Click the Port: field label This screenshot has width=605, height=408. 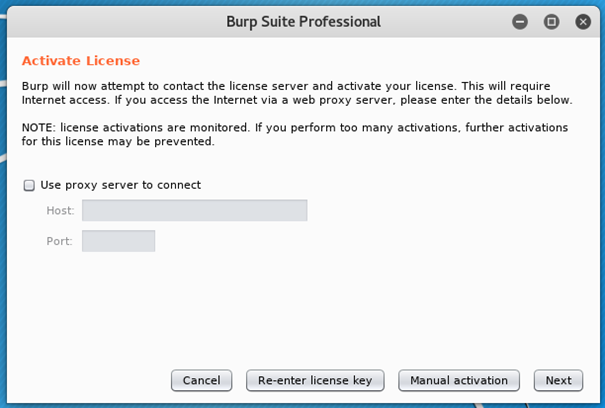(60, 241)
